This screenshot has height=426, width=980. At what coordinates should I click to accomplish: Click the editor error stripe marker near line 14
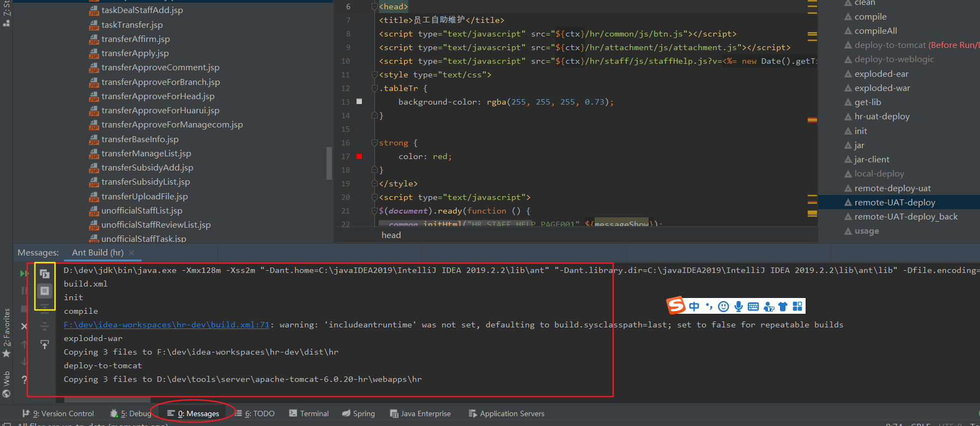click(x=812, y=120)
